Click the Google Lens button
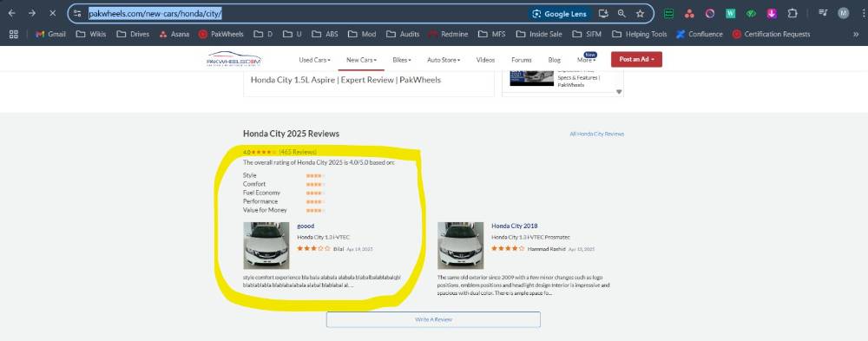This screenshot has height=341, width=868. pos(560,14)
